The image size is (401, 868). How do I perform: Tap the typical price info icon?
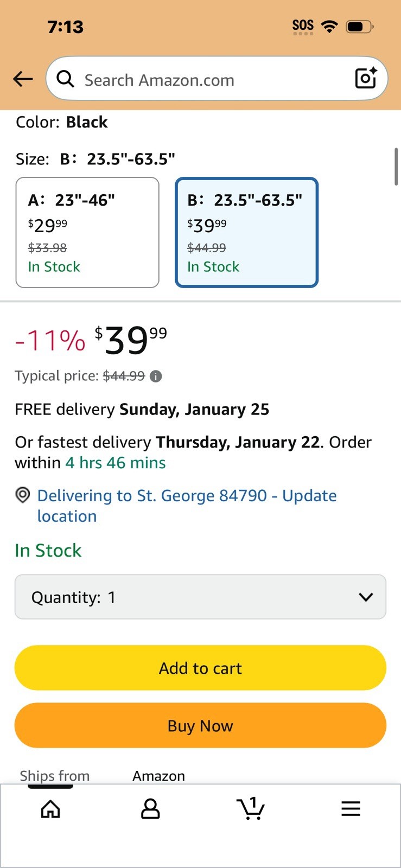pos(156,376)
